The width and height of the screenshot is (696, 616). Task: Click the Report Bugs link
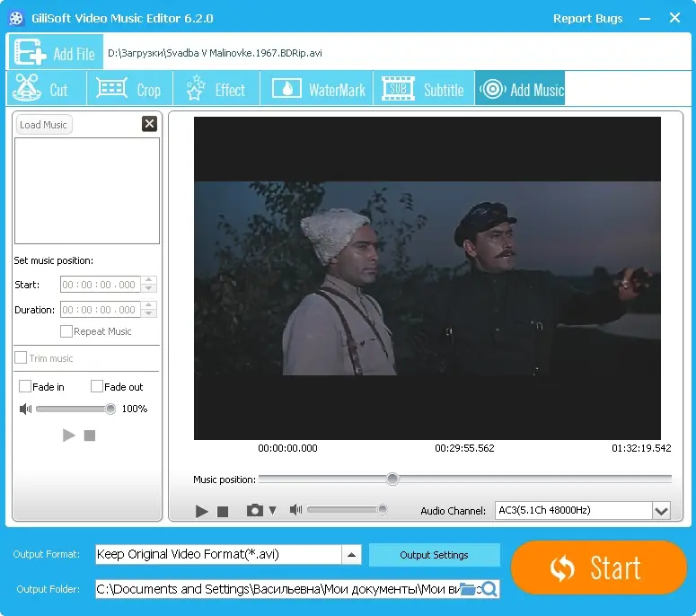click(x=587, y=18)
